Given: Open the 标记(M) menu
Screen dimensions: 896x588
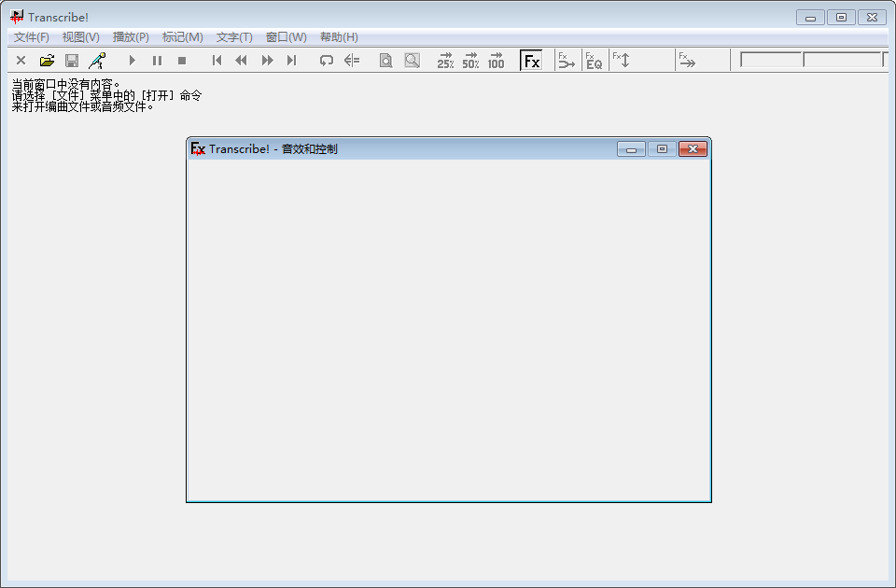Looking at the screenshot, I should pyautogui.click(x=182, y=37).
